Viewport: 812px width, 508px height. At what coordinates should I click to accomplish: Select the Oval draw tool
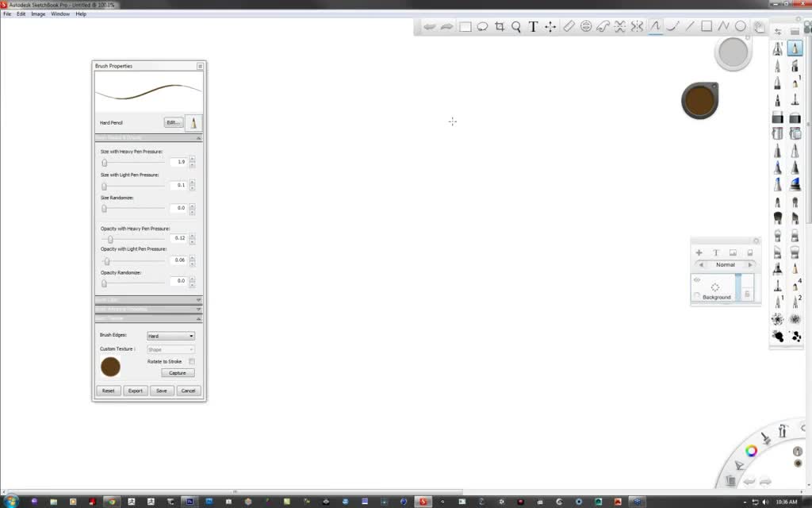[x=741, y=26]
